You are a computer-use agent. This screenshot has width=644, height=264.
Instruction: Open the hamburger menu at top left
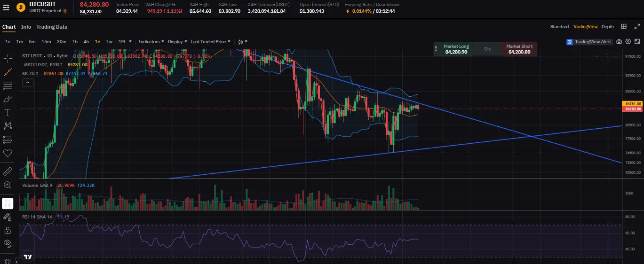pos(6,7)
